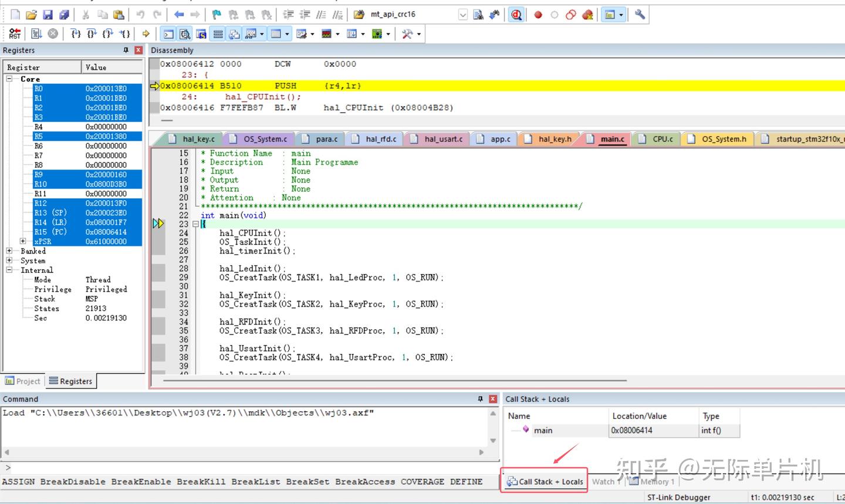Open the Configuration wrench icon
Image resolution: width=845 pixels, height=504 pixels.
point(640,15)
